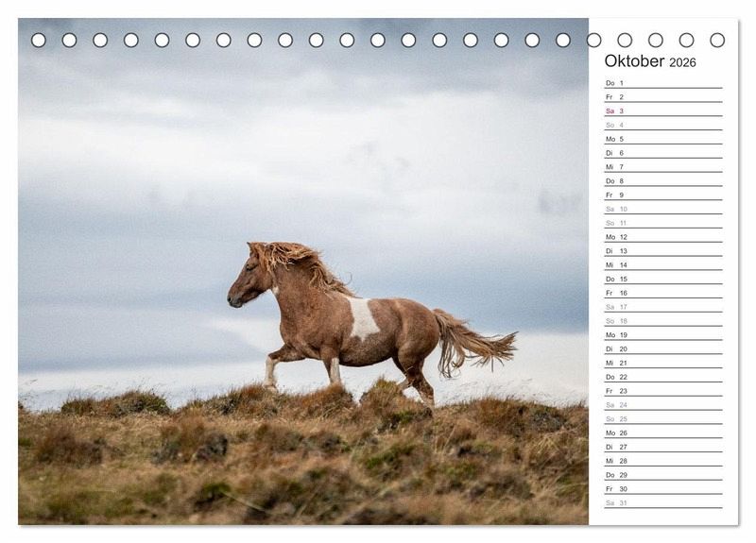Click the Sa 24 date entry

pos(662,405)
